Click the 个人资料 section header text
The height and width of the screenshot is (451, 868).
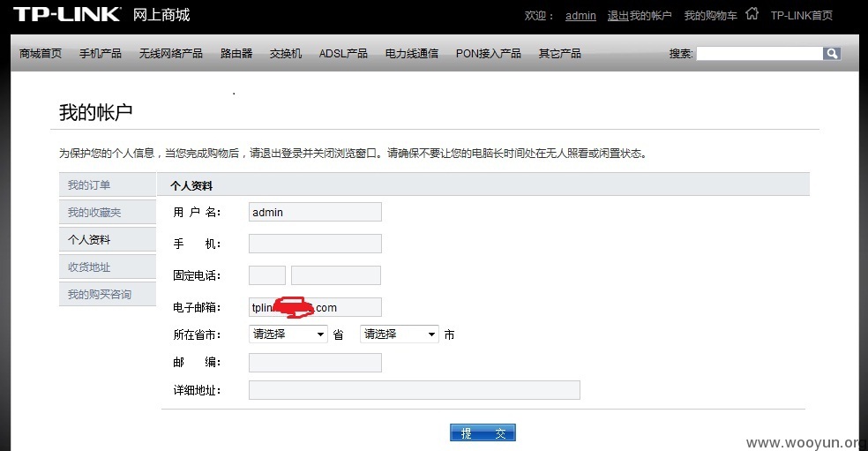click(191, 185)
